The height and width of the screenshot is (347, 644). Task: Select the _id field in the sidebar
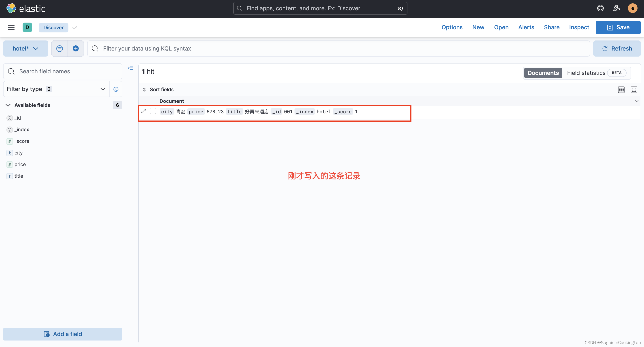pos(17,118)
